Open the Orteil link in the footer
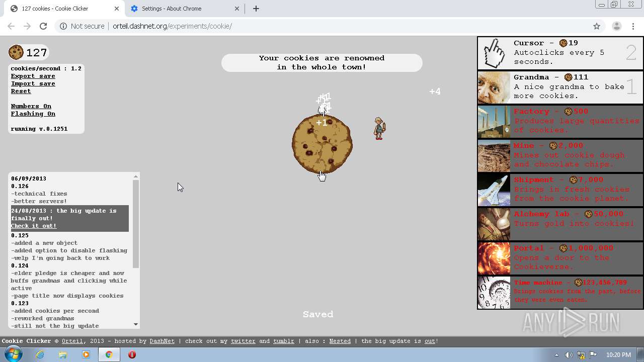This screenshot has width=644, height=362. 72,341
